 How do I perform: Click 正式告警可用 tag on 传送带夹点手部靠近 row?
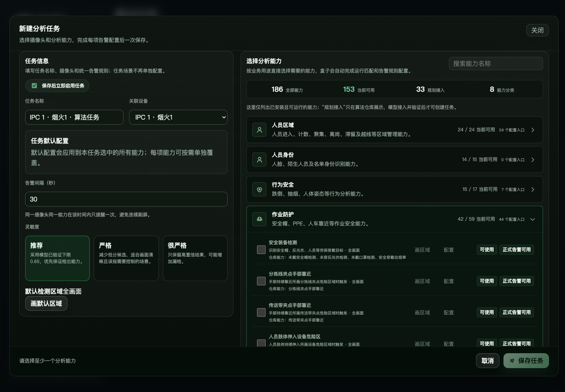(x=517, y=312)
